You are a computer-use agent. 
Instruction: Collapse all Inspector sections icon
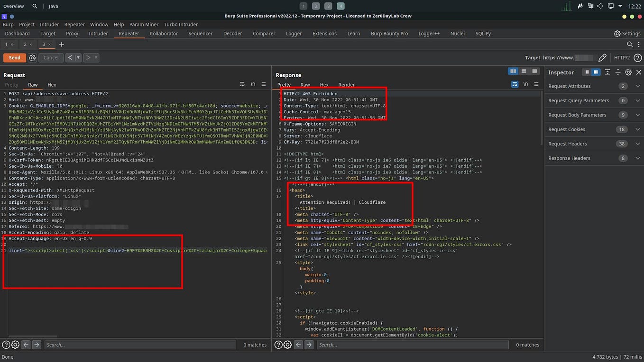click(618, 72)
